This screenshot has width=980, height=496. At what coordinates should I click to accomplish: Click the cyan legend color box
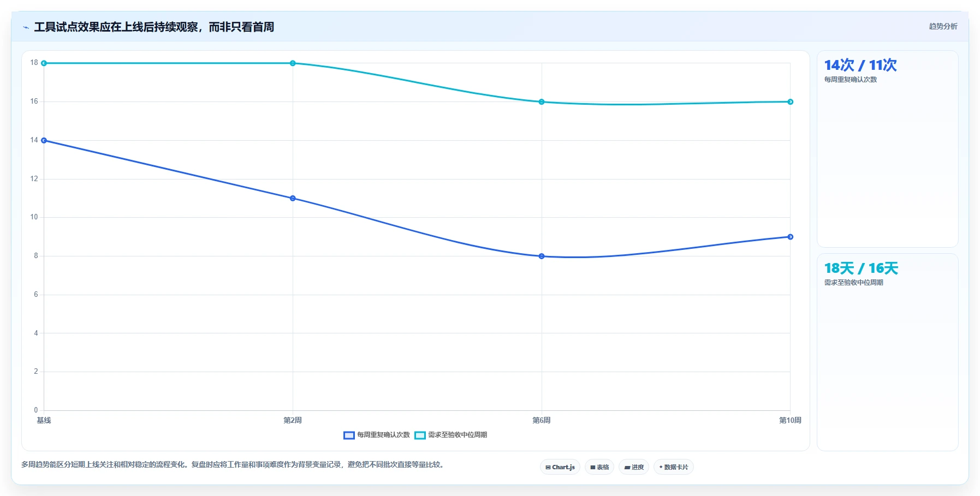point(420,435)
